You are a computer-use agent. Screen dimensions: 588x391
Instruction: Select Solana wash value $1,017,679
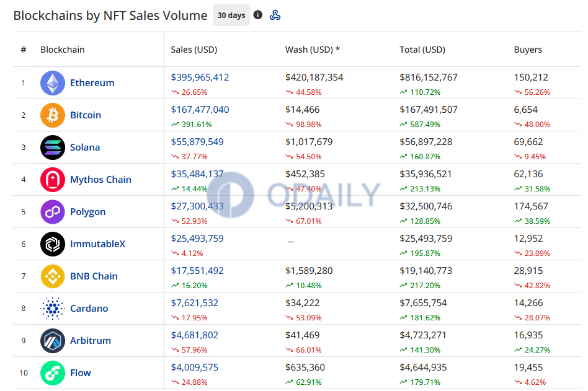tap(309, 141)
